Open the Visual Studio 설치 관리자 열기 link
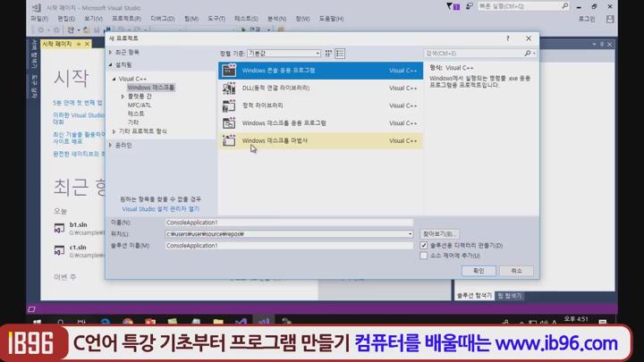Image resolution: width=644 pixels, height=362 pixels. 161,209
